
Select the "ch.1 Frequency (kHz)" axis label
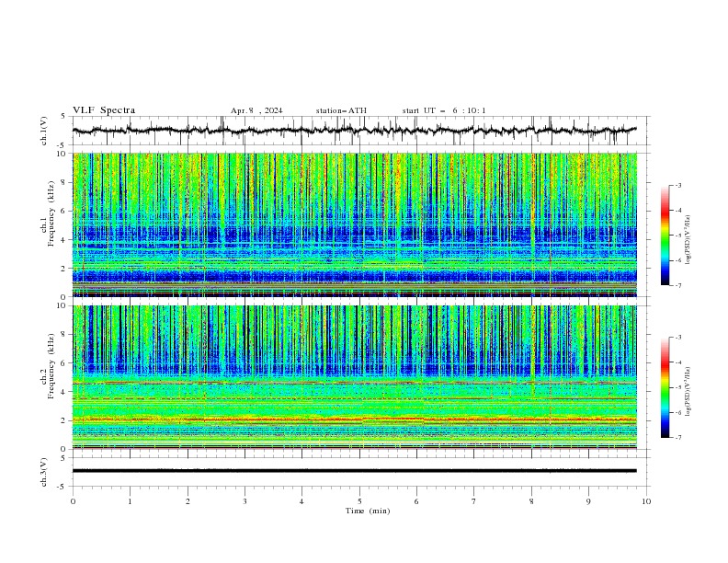tap(48, 214)
